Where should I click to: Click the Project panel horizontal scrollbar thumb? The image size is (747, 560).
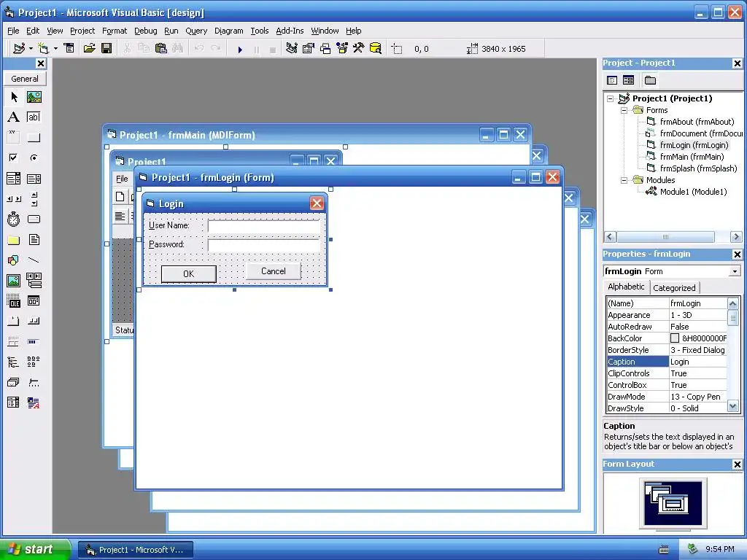pyautogui.click(x=665, y=237)
